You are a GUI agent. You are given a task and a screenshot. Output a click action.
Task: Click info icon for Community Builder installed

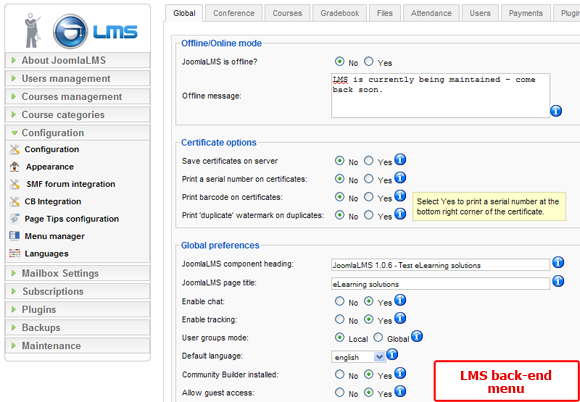click(x=400, y=373)
